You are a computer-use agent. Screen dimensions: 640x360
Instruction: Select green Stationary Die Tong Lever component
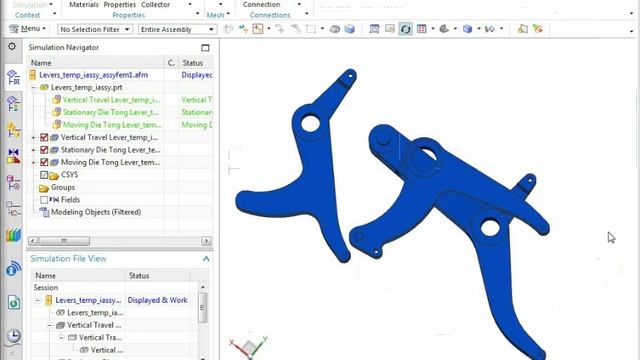pyautogui.click(x=110, y=112)
